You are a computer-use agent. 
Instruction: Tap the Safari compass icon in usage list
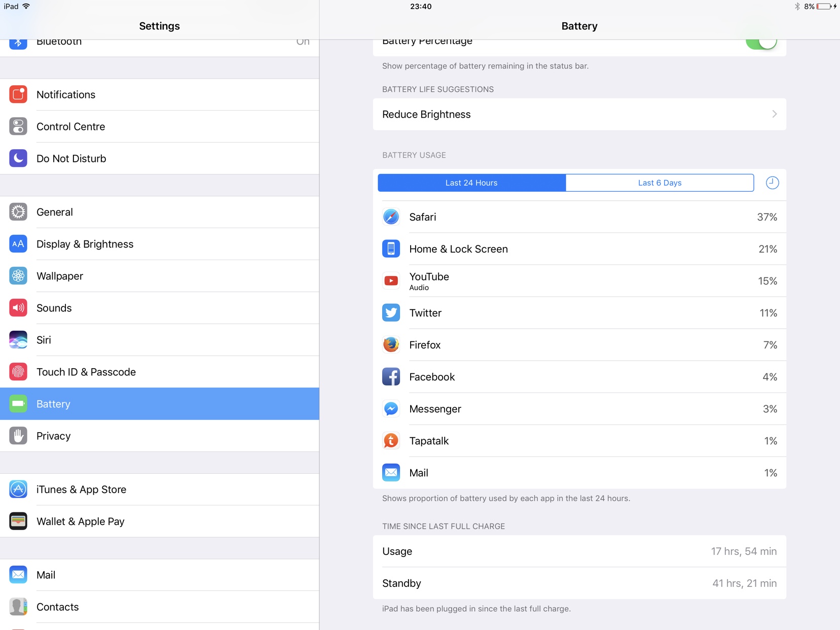coord(391,217)
